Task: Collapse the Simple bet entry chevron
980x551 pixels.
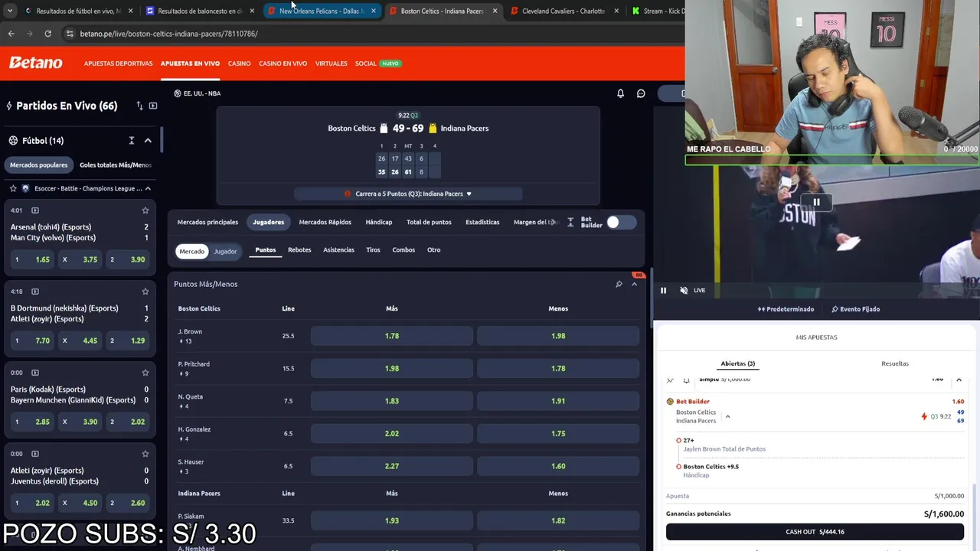Action: 959,380
